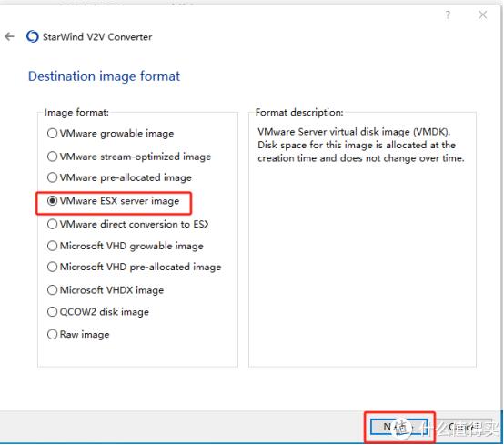Choose VMware pre-allocated image format

pos(119,177)
